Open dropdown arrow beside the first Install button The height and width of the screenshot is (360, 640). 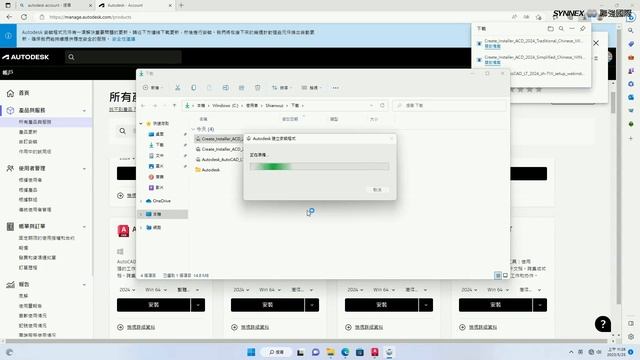[198, 305]
